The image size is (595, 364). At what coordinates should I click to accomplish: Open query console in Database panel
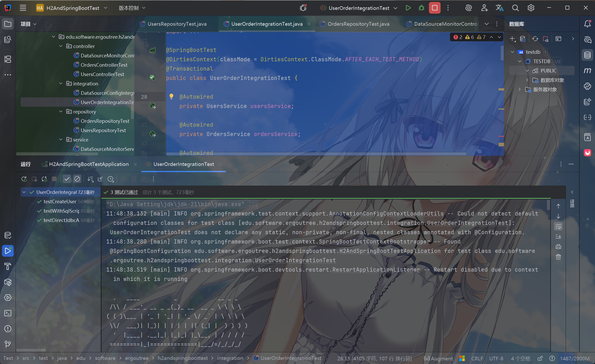(x=558, y=39)
